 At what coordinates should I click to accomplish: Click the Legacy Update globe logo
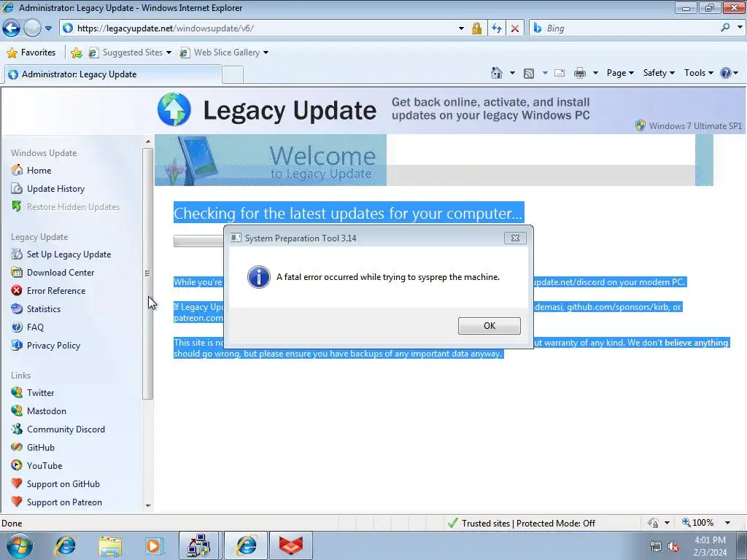coord(174,109)
